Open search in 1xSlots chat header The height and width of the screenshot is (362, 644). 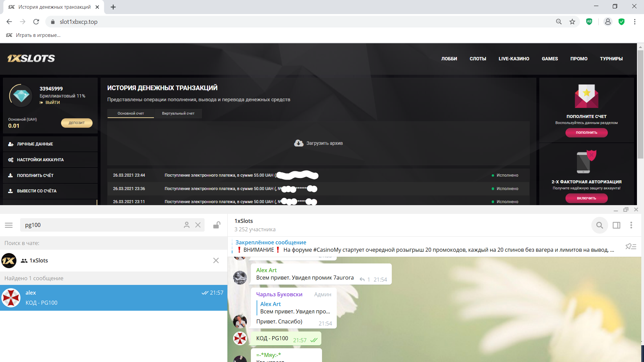599,225
